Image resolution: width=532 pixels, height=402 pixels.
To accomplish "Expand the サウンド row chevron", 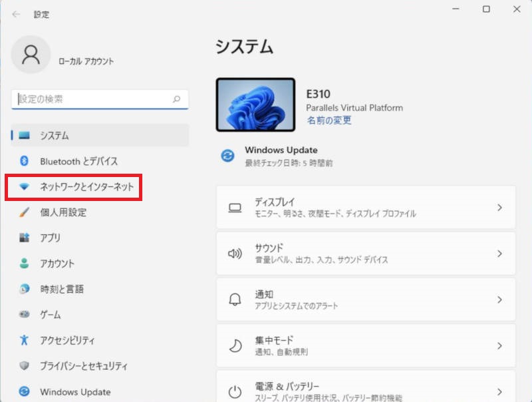I will (x=499, y=254).
